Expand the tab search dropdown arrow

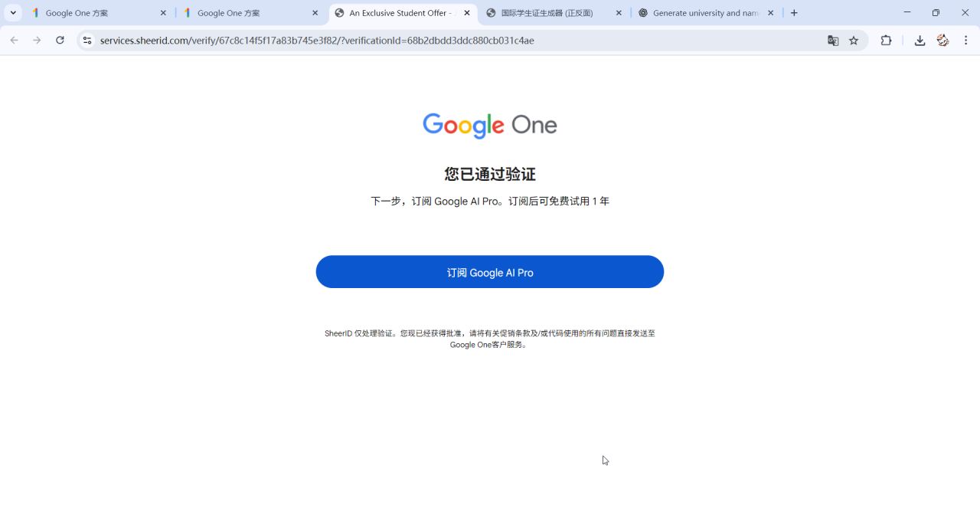coord(13,13)
